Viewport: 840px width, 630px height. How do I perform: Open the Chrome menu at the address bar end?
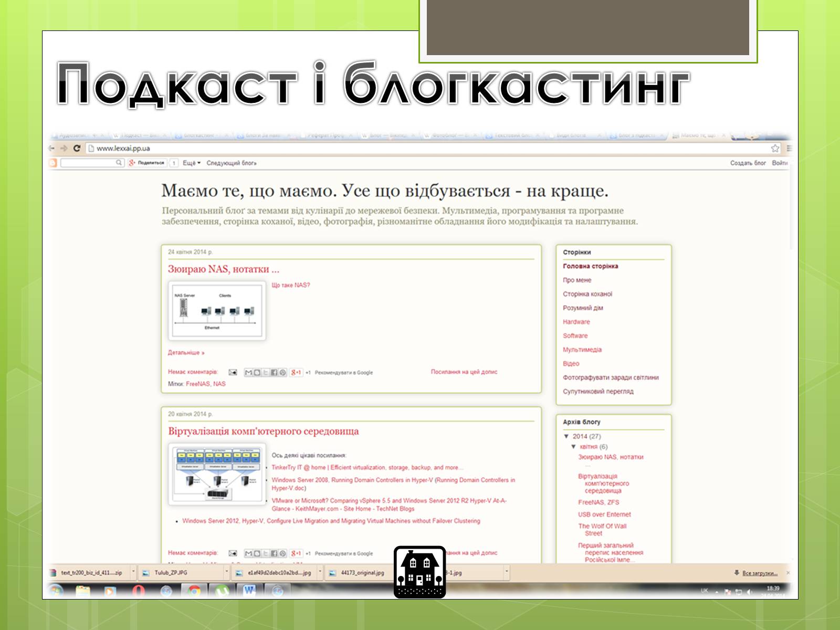[x=789, y=148]
